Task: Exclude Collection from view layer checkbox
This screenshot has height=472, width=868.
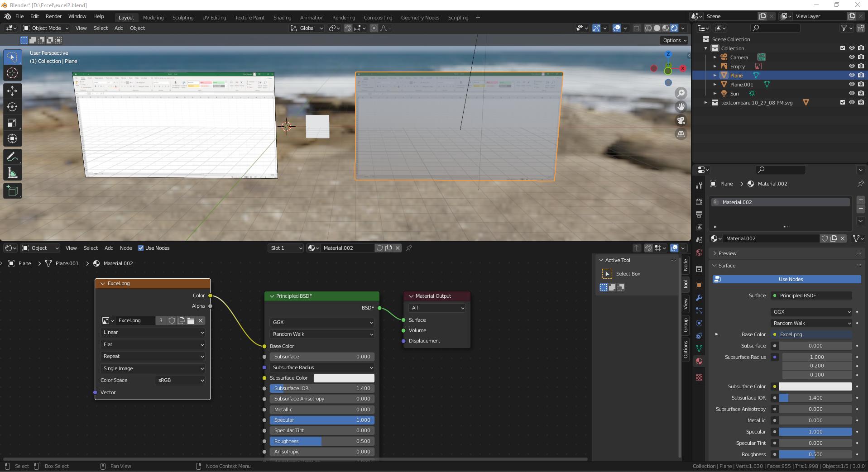Action: 843,48
